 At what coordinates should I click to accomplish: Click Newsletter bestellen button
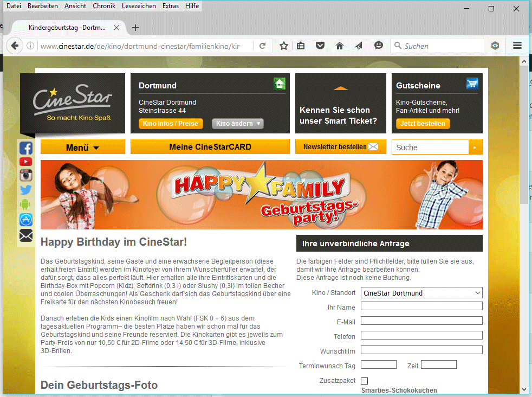coord(341,147)
